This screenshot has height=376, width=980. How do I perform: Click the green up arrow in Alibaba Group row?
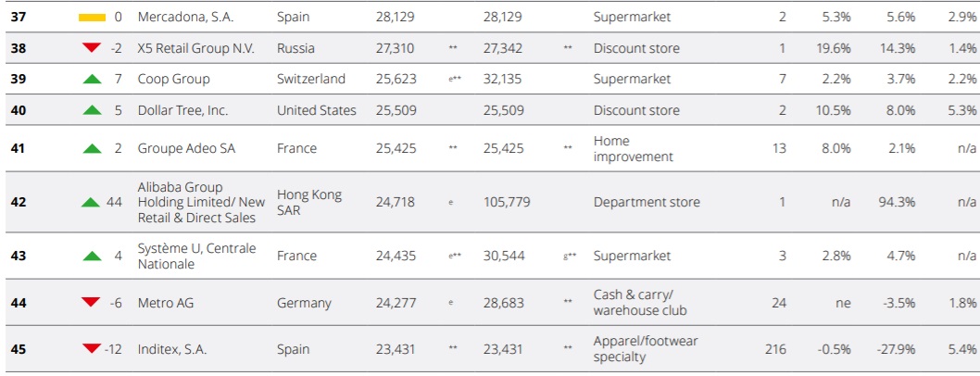[92, 203]
